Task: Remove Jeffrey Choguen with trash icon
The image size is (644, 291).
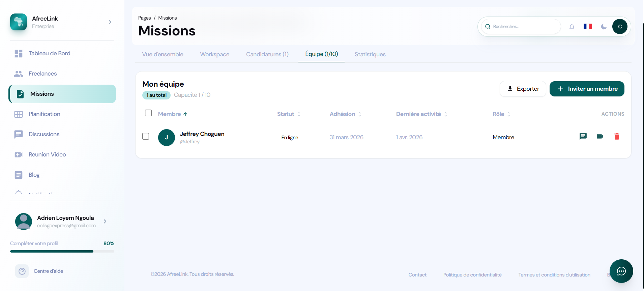Action: tap(617, 136)
